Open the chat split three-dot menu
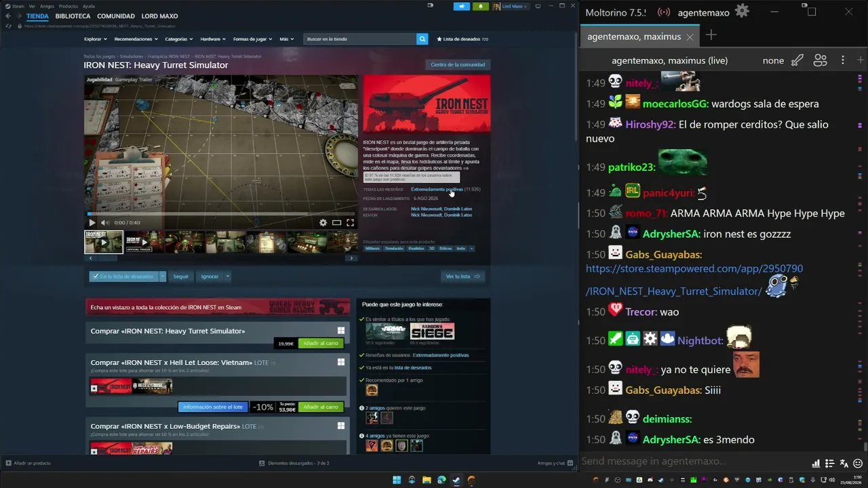This screenshot has width=868, height=488. coord(843,60)
